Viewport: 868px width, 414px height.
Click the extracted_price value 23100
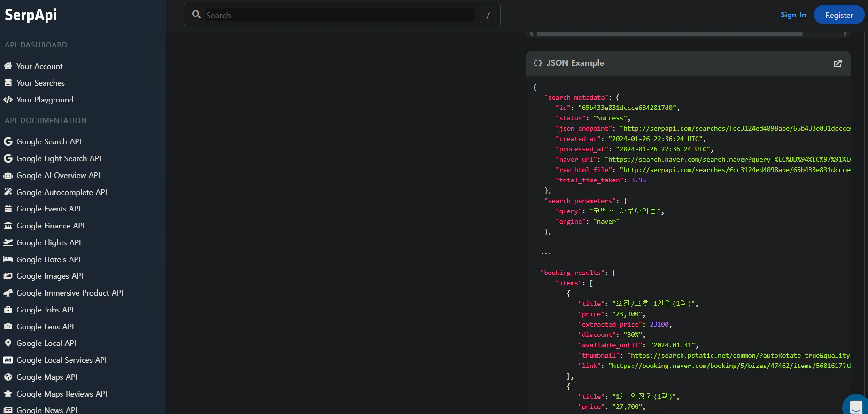(659, 324)
